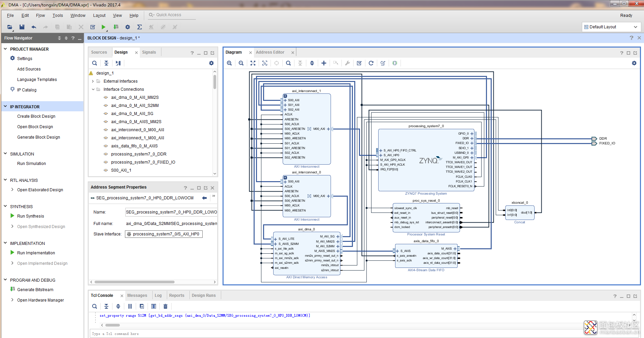
Task: Search the diagram with the magnifier icon
Action: tap(288, 63)
